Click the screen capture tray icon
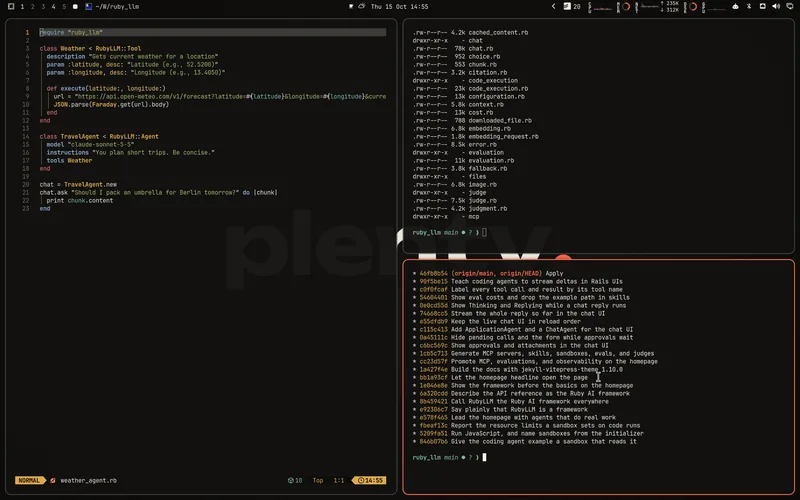Screen dimensions: 800x500 [x=763, y=7]
